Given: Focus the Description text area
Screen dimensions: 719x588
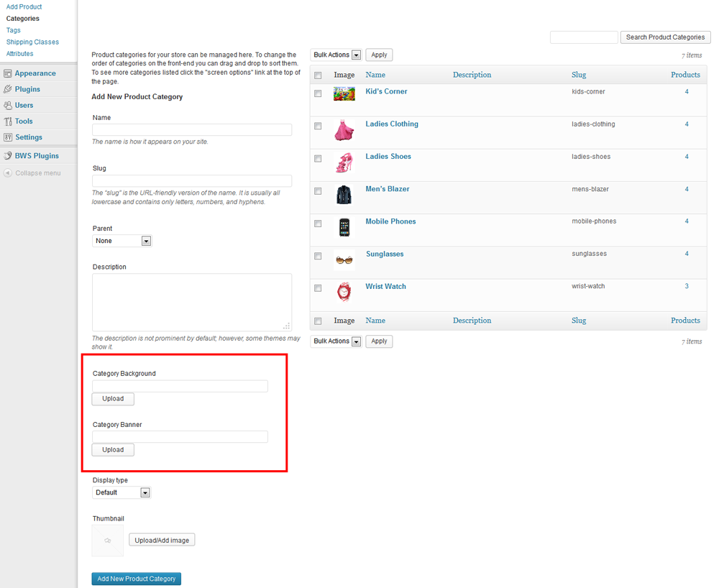Looking at the screenshot, I should coord(192,303).
